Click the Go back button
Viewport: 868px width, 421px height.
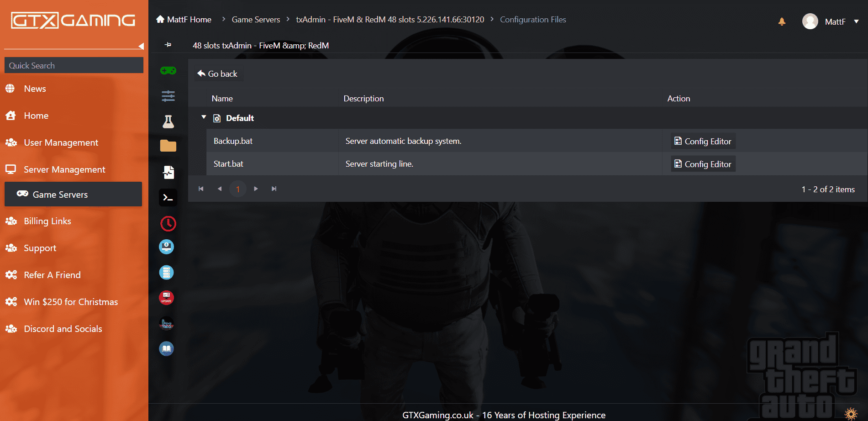[217, 74]
